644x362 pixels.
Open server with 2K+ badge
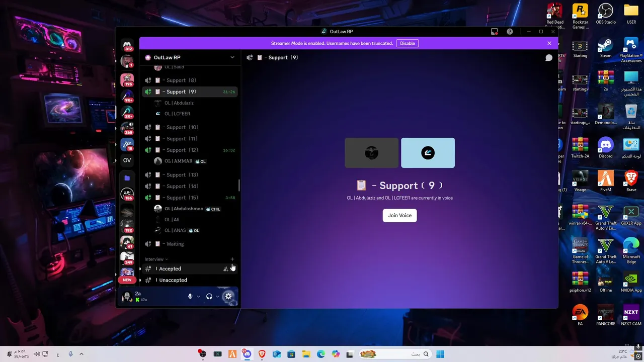pyautogui.click(x=127, y=112)
